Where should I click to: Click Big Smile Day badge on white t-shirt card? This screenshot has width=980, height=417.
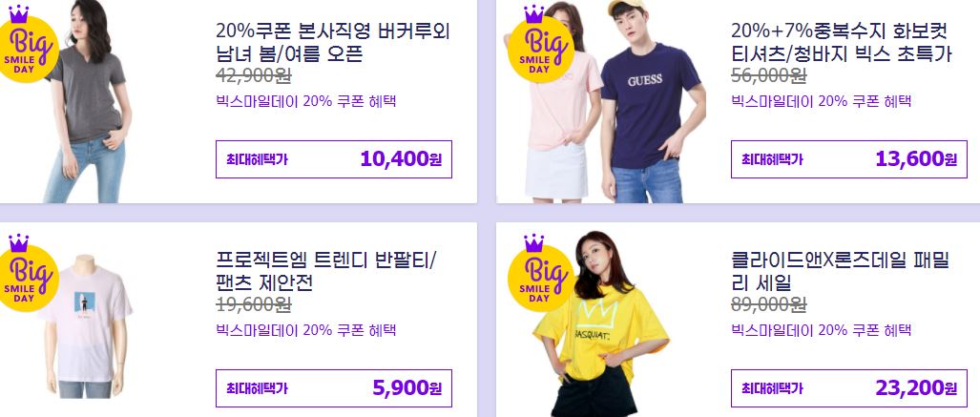(27, 273)
